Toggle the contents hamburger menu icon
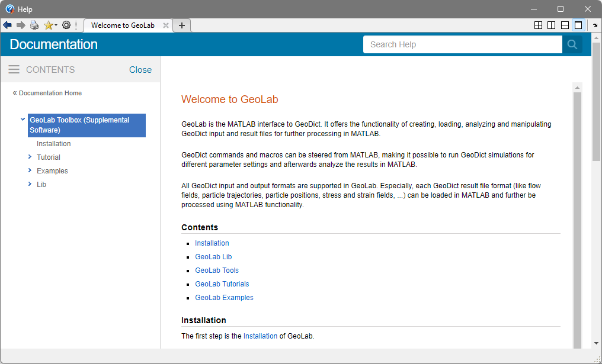 click(14, 69)
